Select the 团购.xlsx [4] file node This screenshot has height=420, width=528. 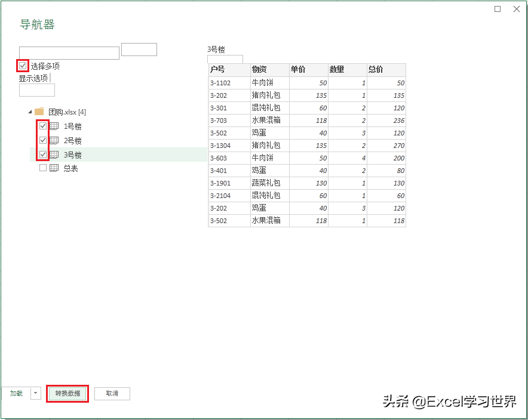point(67,112)
